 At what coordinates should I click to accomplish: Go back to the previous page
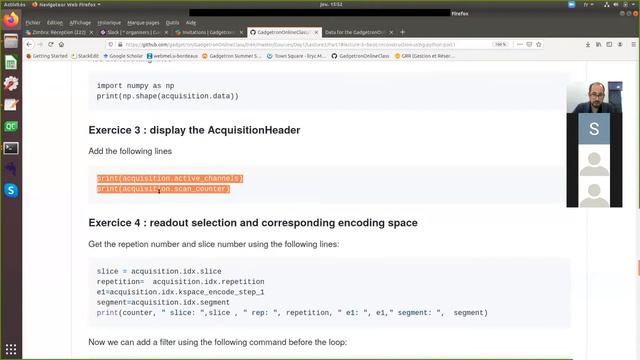click(x=29, y=44)
